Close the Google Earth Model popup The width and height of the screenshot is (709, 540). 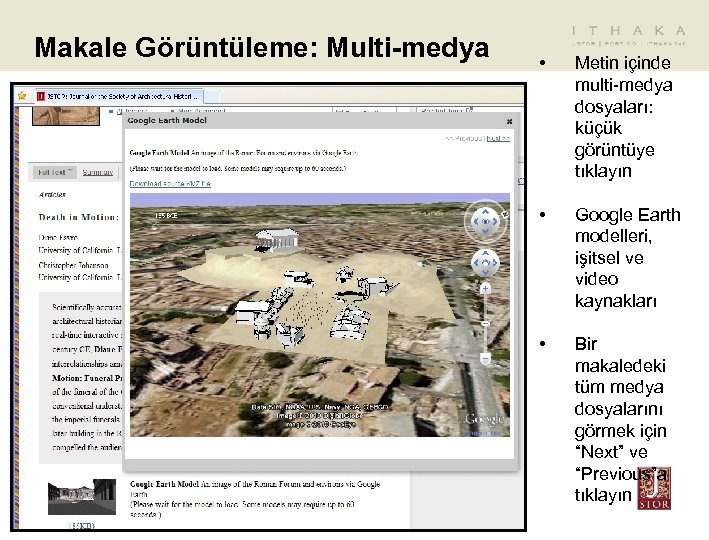510,121
